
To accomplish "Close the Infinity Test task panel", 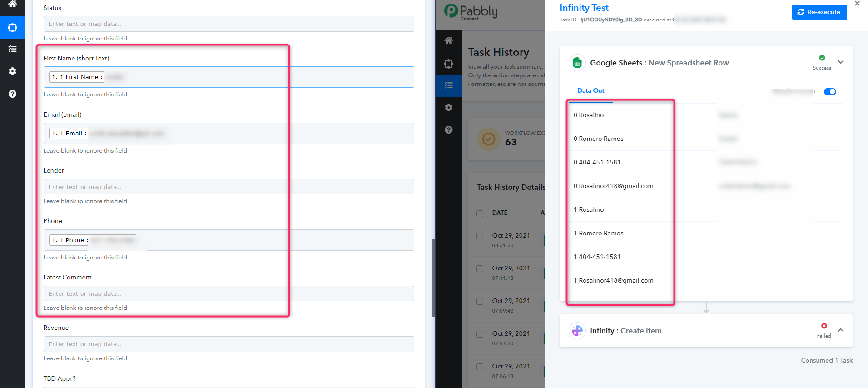I will click(857, 4).
